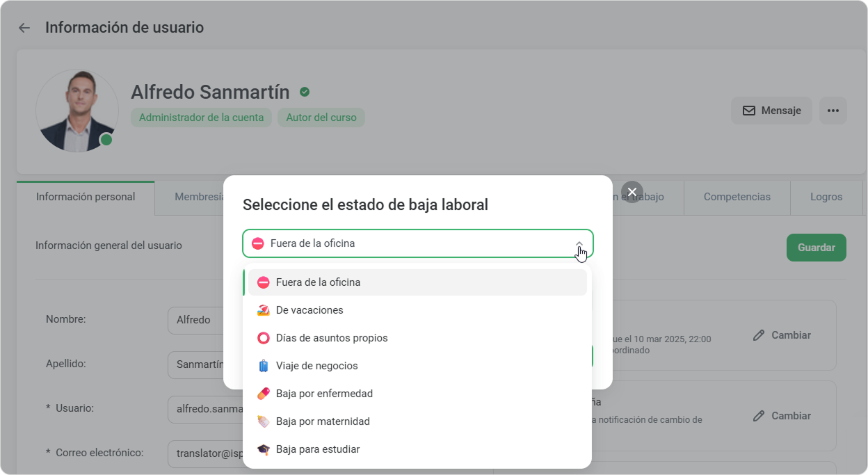Viewport: 868px width, 475px height.
Task: Click the pill icon for Baja por enfermedad
Action: pyautogui.click(x=263, y=394)
